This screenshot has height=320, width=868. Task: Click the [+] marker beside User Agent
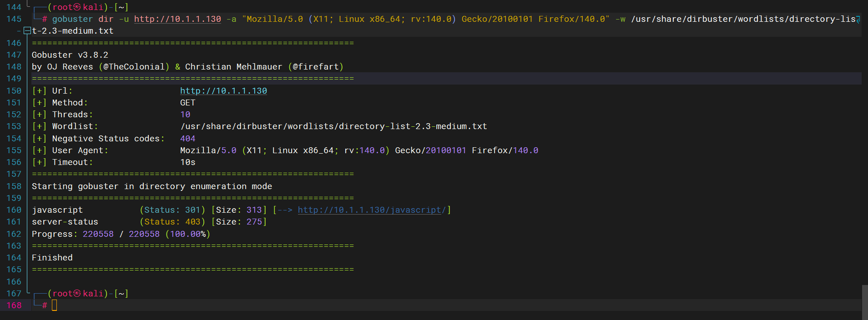tap(39, 150)
